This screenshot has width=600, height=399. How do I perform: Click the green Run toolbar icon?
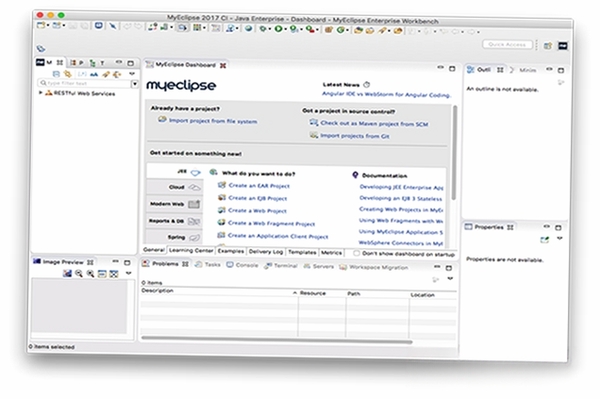[279, 28]
